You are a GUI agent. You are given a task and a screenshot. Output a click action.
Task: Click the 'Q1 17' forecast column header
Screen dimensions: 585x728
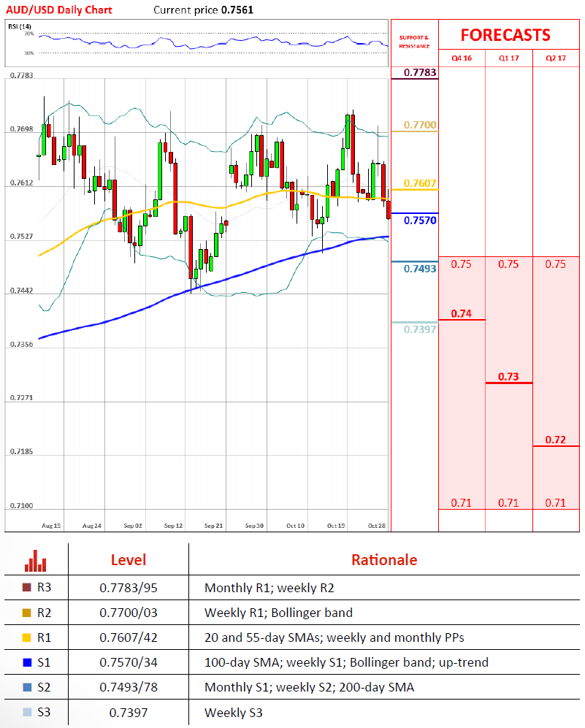[509, 58]
